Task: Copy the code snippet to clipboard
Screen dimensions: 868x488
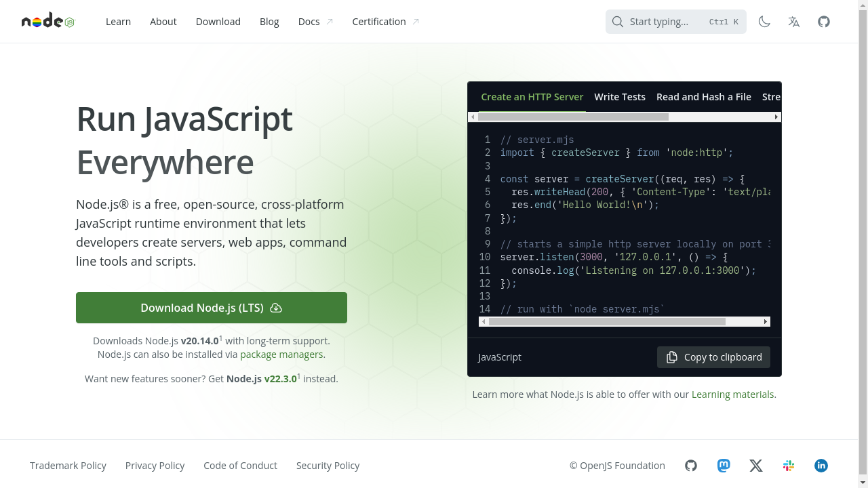Action: pyautogui.click(x=713, y=357)
